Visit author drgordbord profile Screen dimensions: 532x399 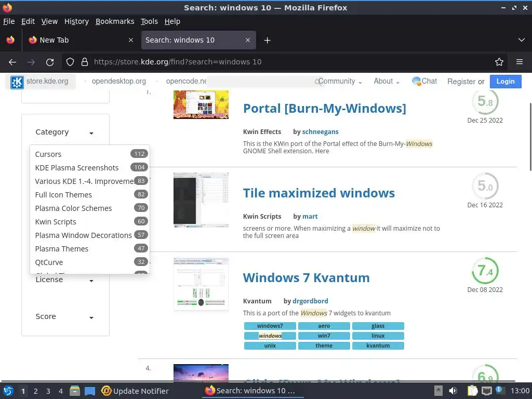click(311, 301)
